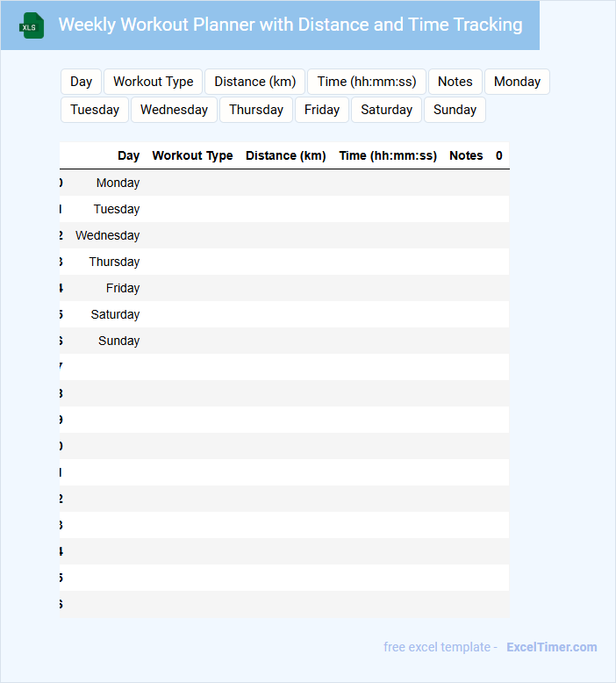
Task: Click the Day column header
Action: (128, 155)
